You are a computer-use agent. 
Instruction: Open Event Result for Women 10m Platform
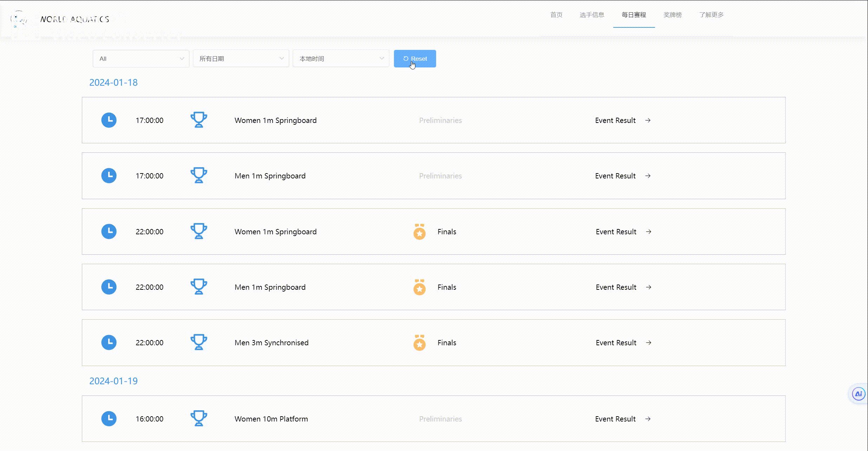coord(615,419)
